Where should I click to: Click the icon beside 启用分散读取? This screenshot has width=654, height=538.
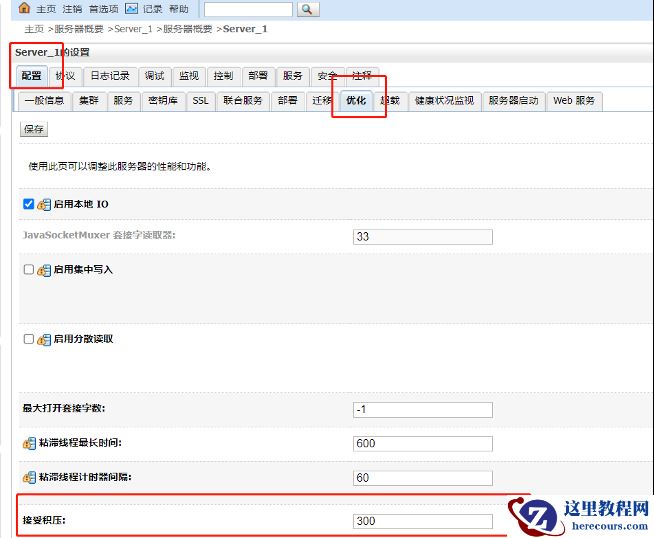[x=44, y=339]
